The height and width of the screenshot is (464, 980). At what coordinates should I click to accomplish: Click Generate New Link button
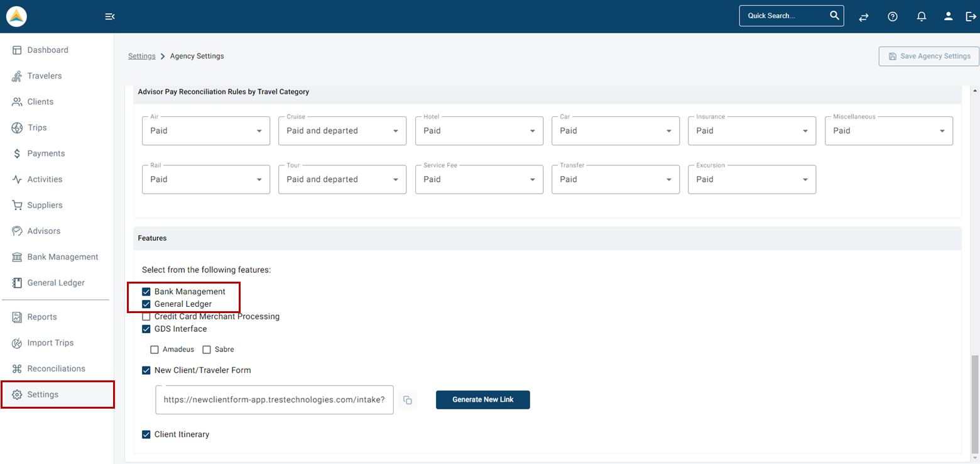(482, 400)
